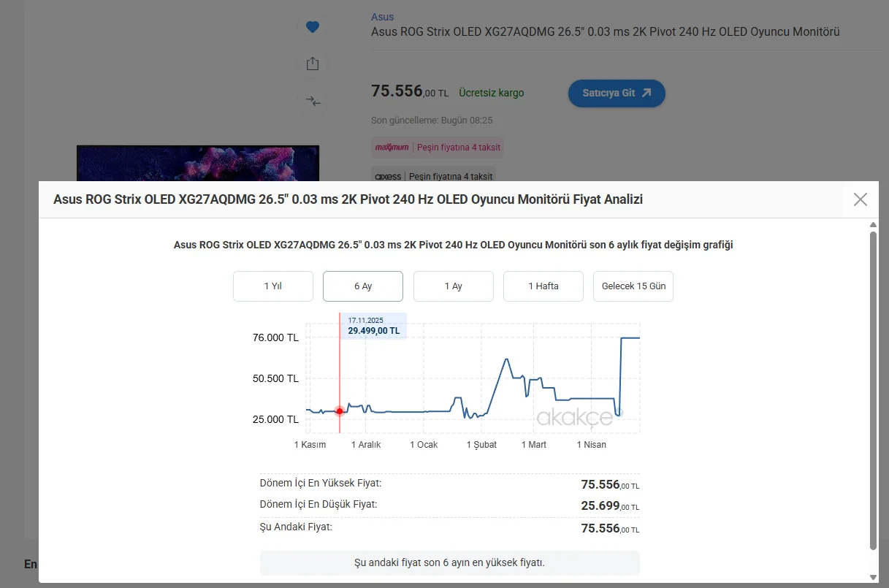Click the compare arrows icon
889x588 pixels.
click(313, 101)
